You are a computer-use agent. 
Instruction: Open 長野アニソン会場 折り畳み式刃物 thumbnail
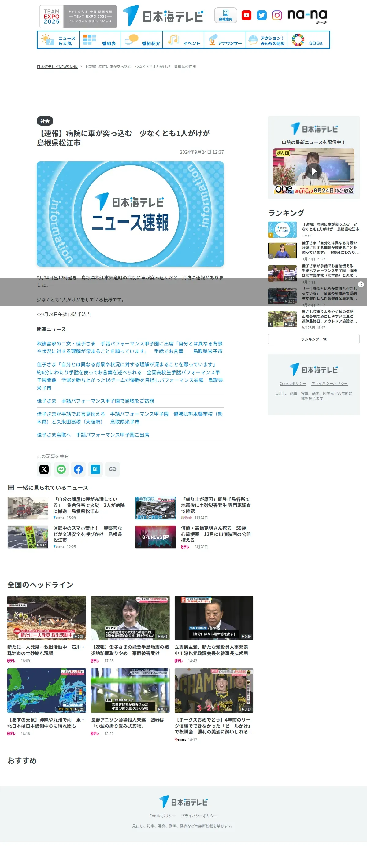[130, 690]
